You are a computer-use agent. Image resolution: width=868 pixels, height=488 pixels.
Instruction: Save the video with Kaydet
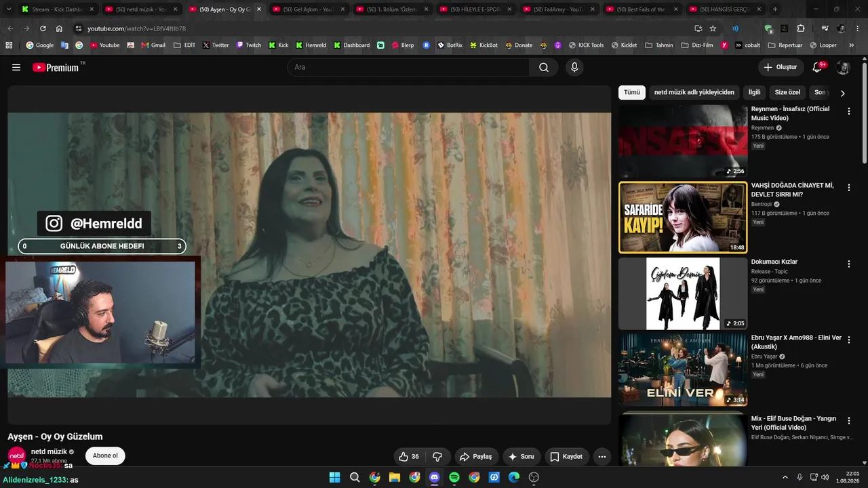[566, 457]
